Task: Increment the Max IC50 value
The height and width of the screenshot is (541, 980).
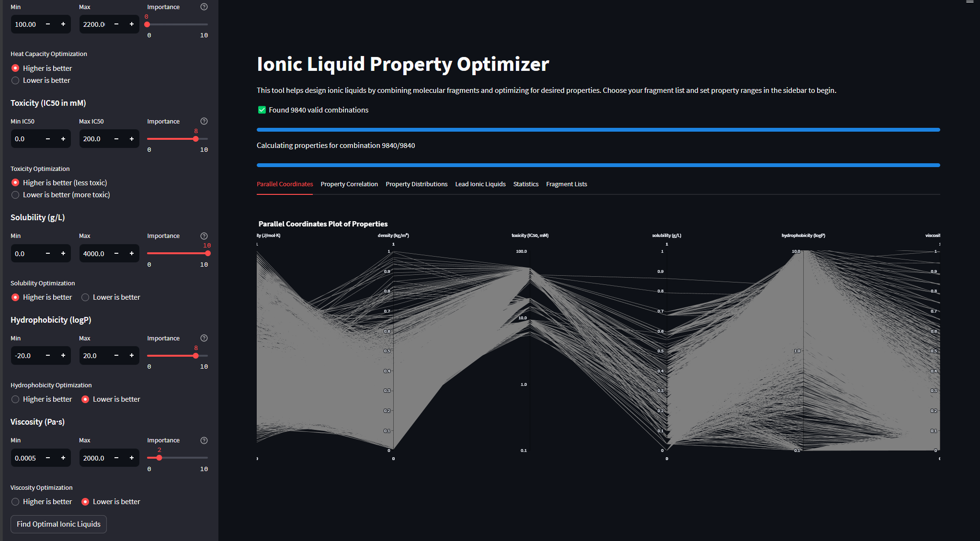Action: (132, 138)
